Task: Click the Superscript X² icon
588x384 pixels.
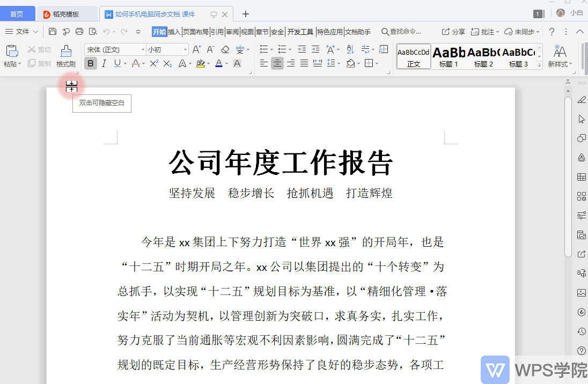Action: (x=154, y=64)
